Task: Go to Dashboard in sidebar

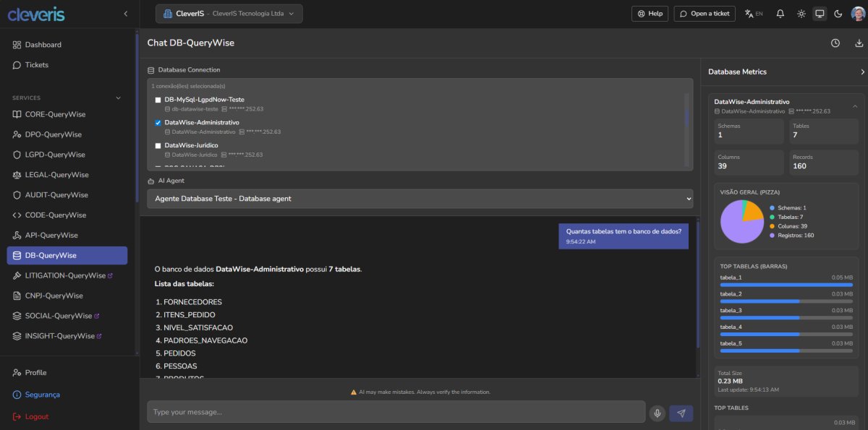Action: [x=43, y=45]
